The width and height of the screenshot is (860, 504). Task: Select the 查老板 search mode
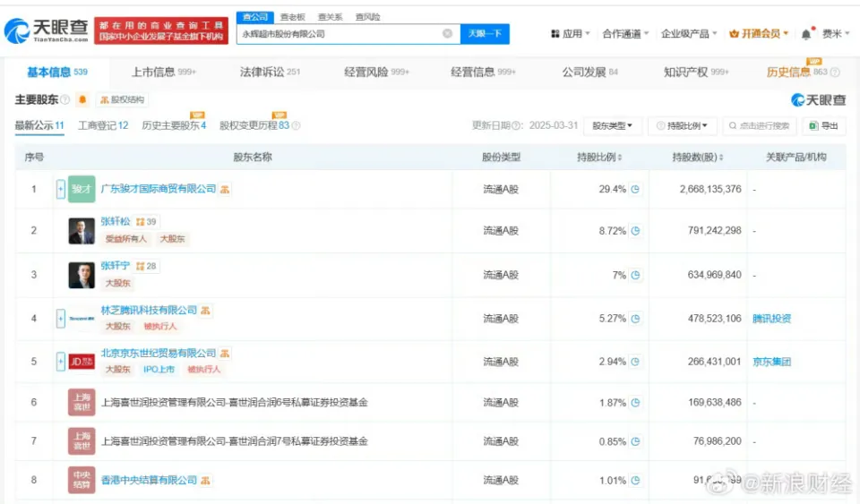point(292,17)
